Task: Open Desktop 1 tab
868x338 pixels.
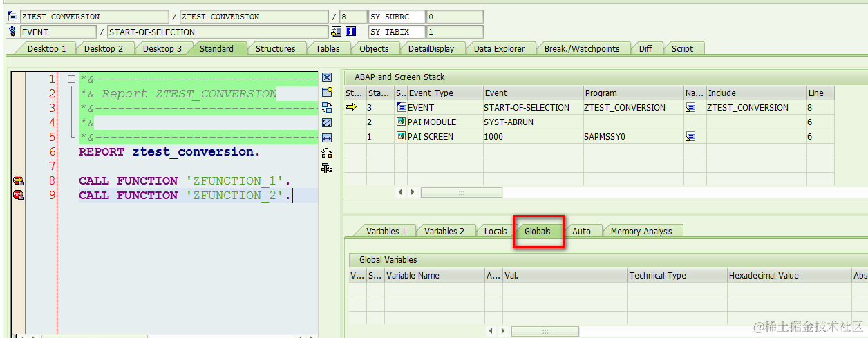Action: [x=47, y=48]
